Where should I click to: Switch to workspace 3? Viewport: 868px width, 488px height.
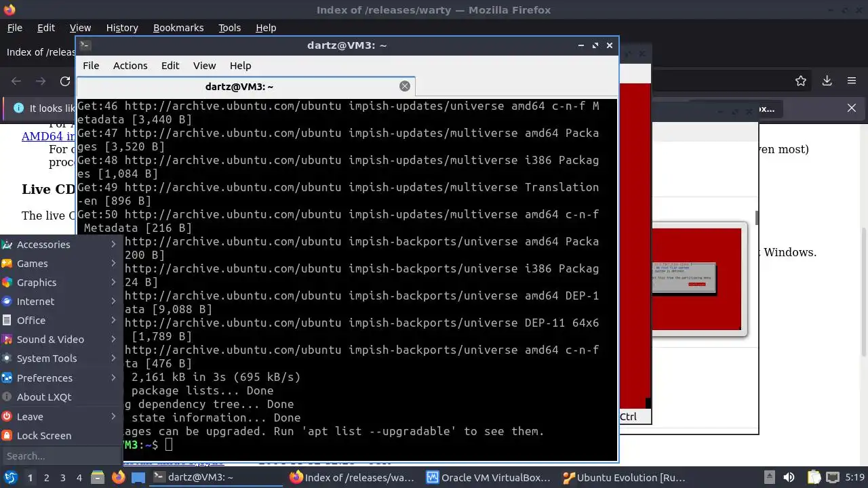tap(62, 477)
